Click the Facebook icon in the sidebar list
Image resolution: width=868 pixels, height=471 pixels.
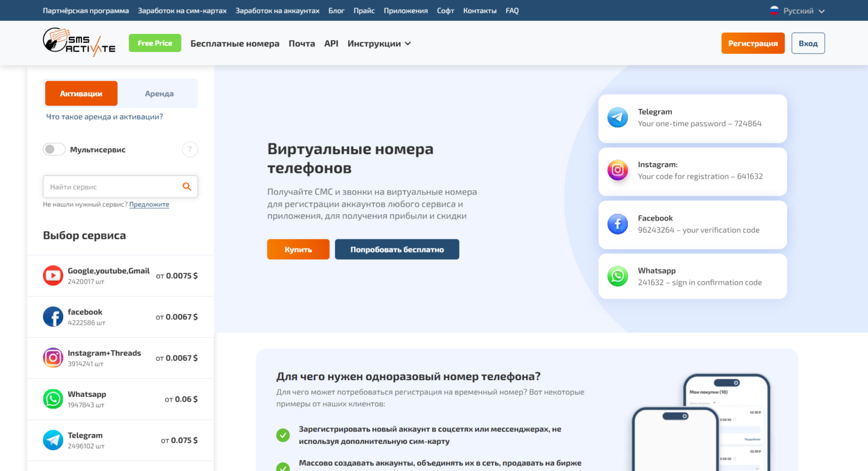tap(53, 316)
